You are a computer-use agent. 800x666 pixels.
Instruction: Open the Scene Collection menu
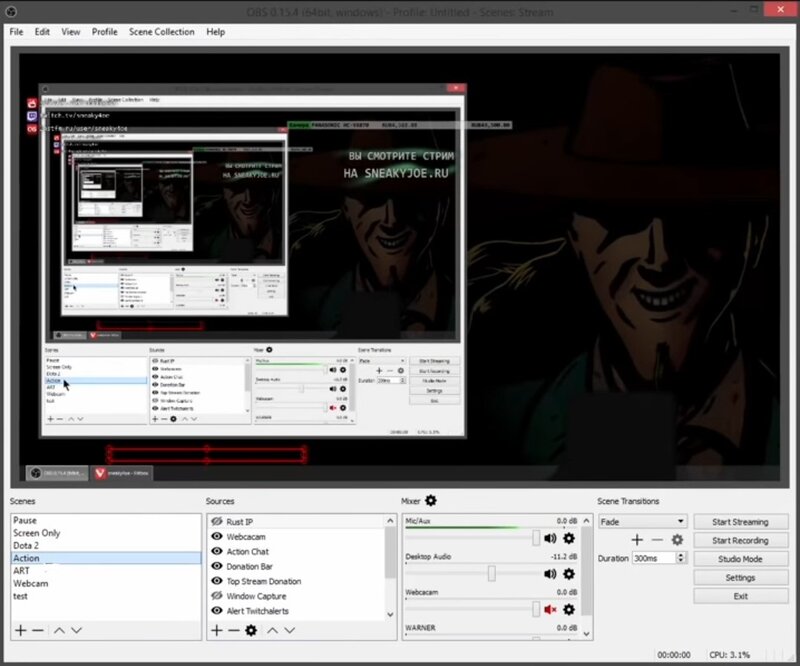(162, 32)
